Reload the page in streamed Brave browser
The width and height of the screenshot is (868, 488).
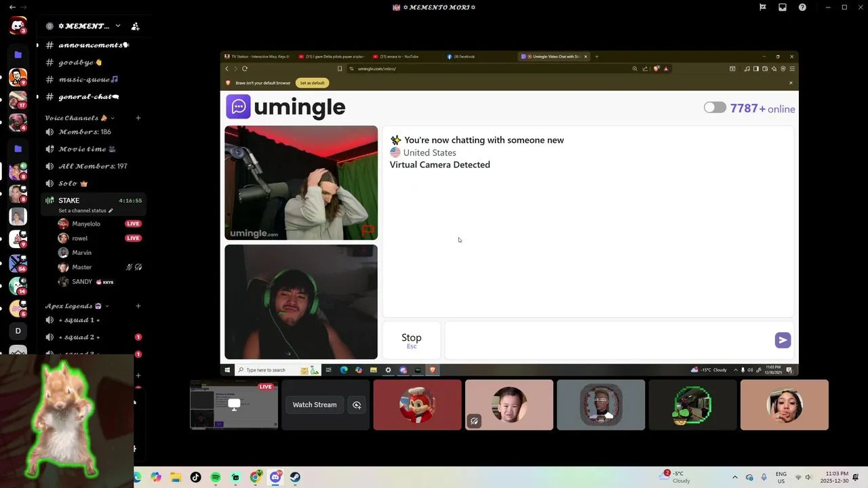tap(245, 68)
